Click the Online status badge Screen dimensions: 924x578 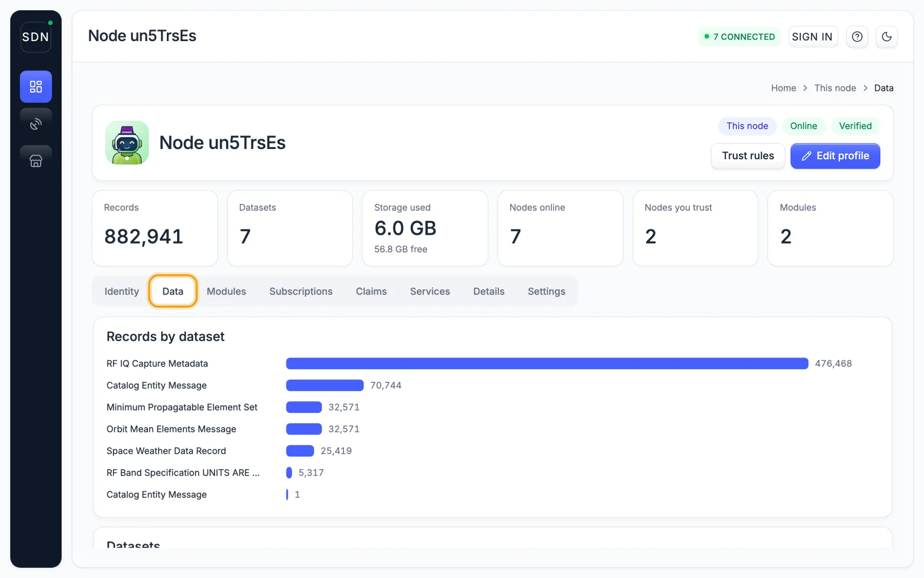point(803,126)
